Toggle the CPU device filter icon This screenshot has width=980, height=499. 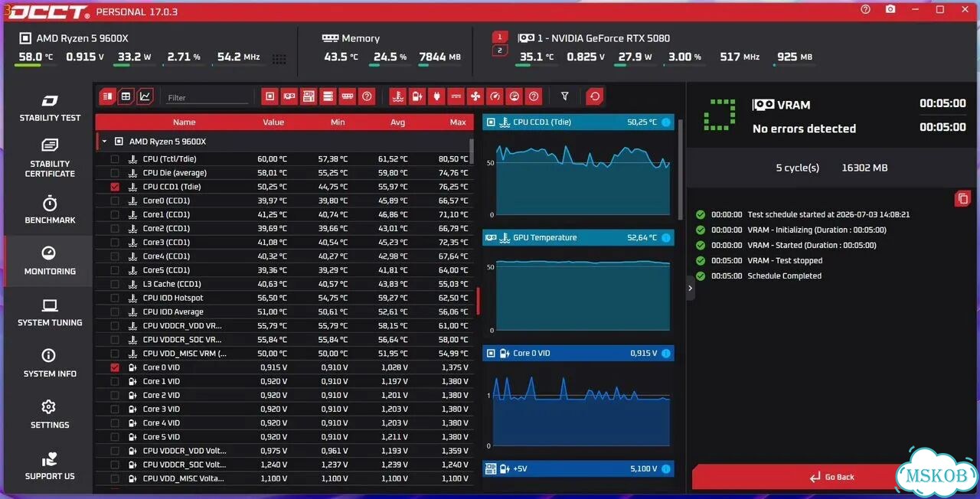[269, 96]
